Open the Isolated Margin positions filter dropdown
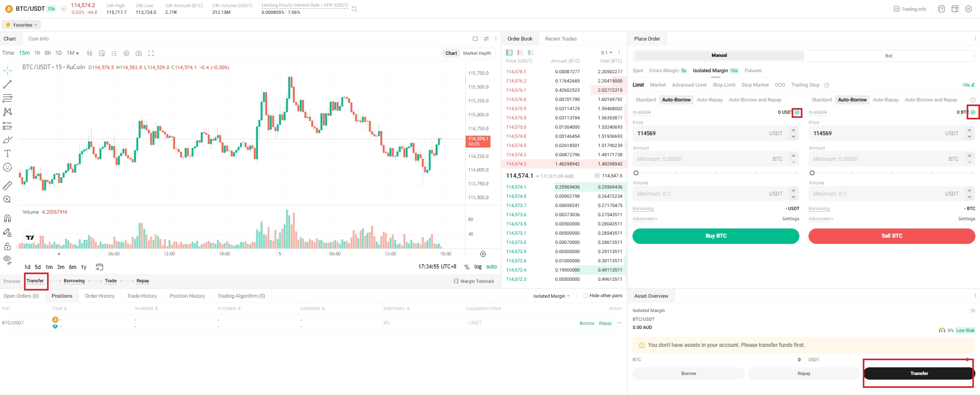 pyautogui.click(x=551, y=296)
